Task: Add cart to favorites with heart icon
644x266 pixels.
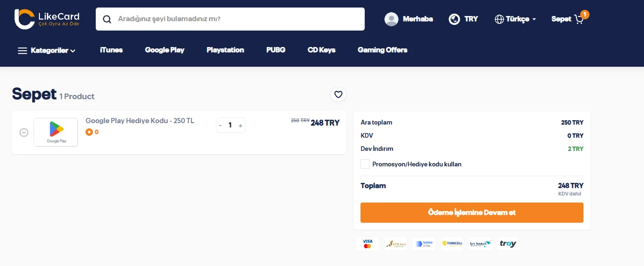Action: point(338,94)
